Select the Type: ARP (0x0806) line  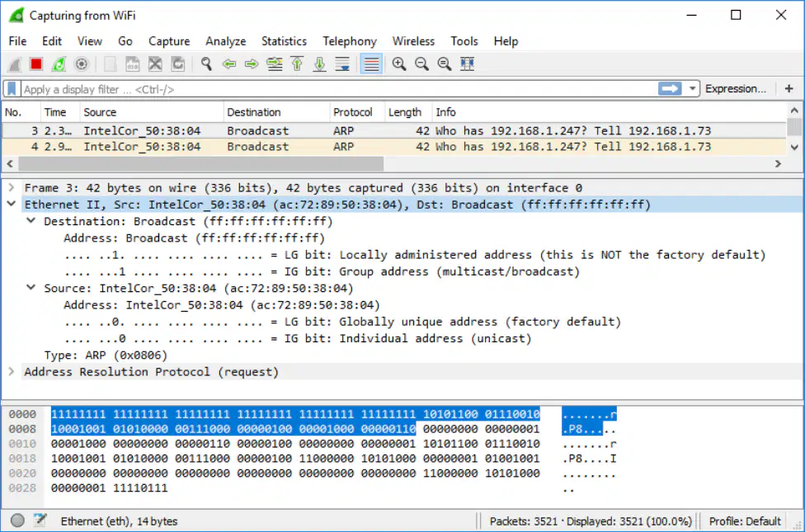(x=106, y=355)
